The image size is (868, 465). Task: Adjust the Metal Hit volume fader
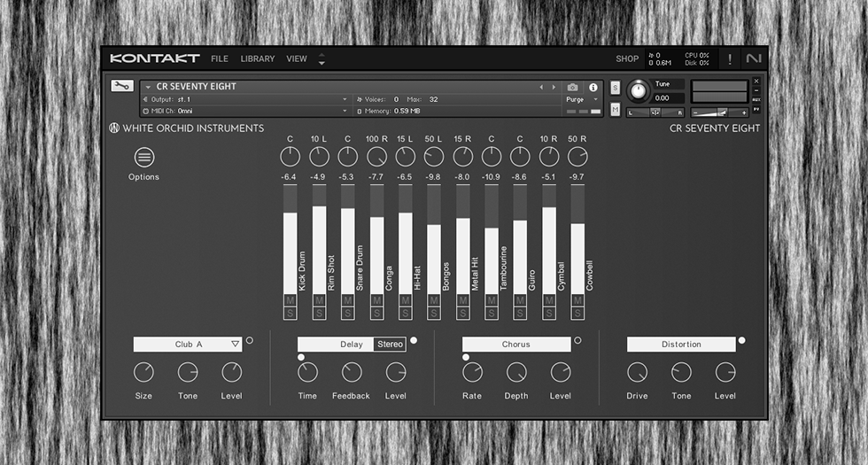pos(462,239)
